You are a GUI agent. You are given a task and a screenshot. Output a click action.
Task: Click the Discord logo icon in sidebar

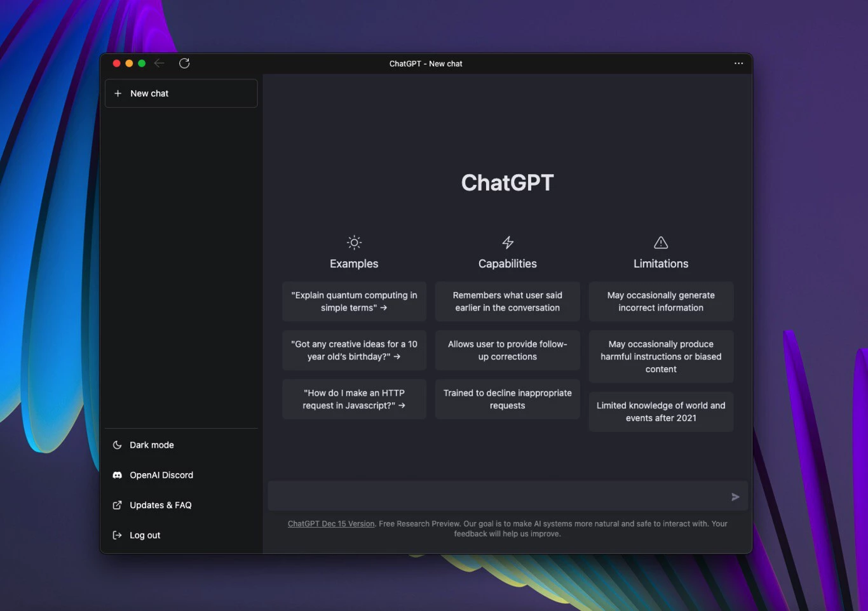click(x=118, y=475)
